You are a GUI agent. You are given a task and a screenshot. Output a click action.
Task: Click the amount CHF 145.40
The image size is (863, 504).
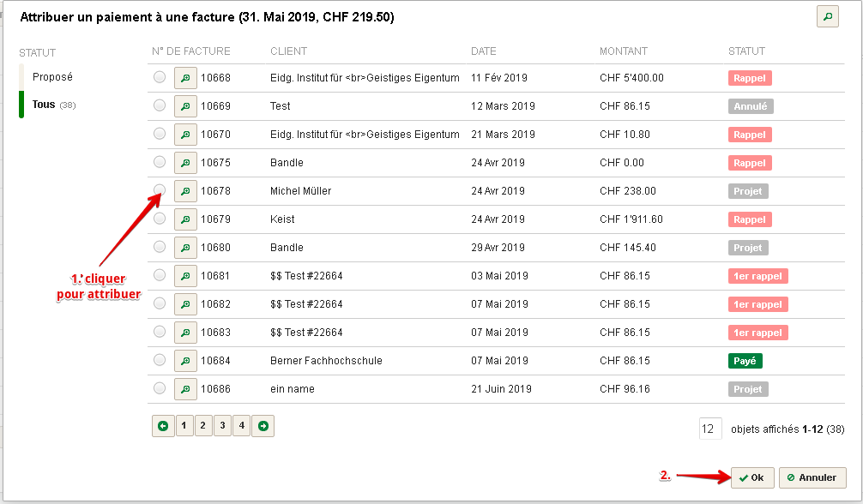pos(628,248)
